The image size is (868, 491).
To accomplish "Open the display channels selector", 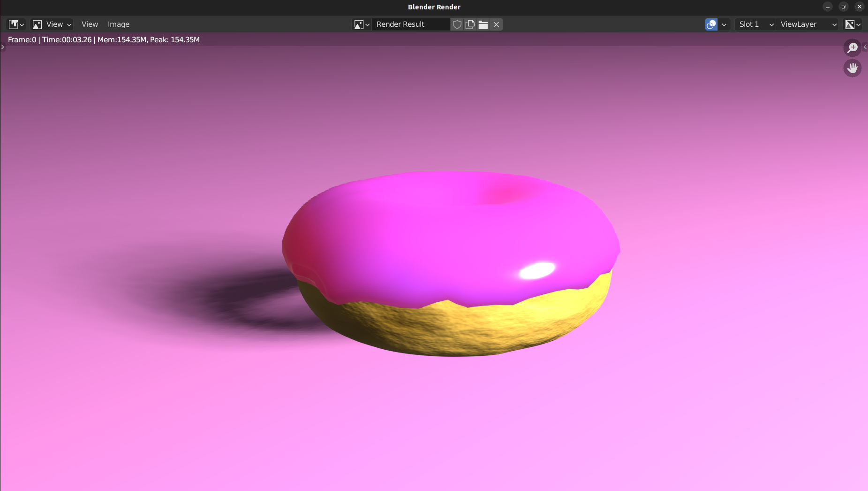I will (852, 24).
